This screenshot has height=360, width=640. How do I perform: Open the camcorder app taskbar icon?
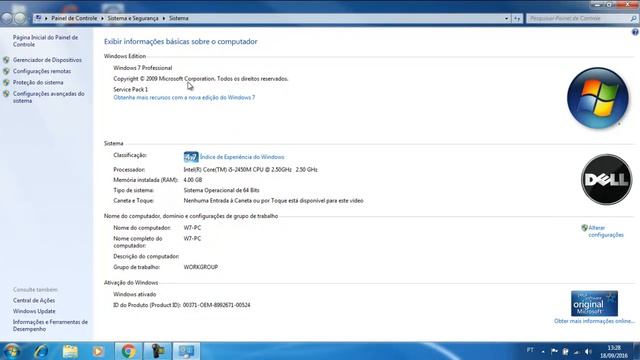pyautogui.click(x=157, y=351)
